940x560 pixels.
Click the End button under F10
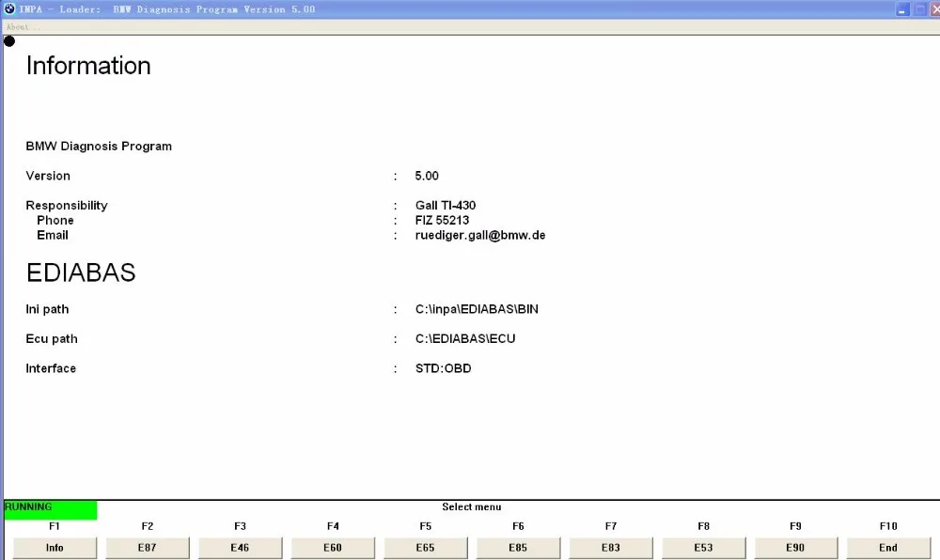click(888, 548)
